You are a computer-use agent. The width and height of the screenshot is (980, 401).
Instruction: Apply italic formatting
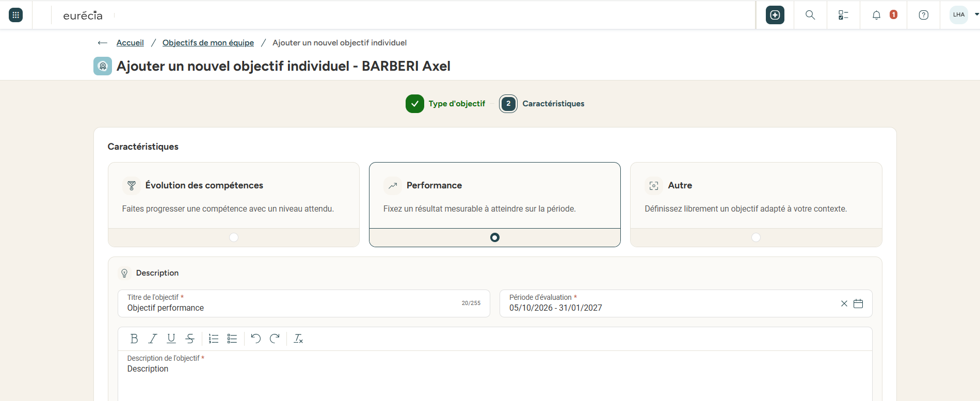click(153, 339)
